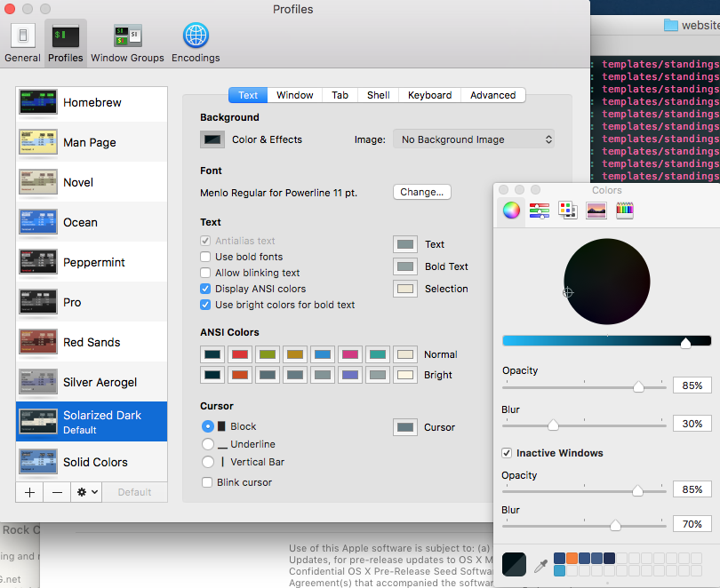
Task: Click the 85% active Opacity field
Action: pyautogui.click(x=692, y=385)
